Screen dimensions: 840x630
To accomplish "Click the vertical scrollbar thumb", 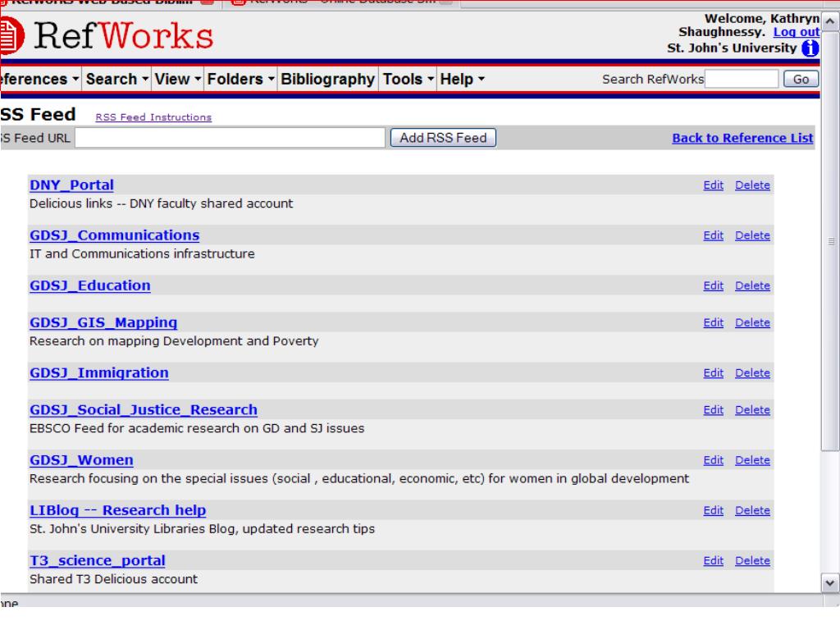I will (x=830, y=241).
